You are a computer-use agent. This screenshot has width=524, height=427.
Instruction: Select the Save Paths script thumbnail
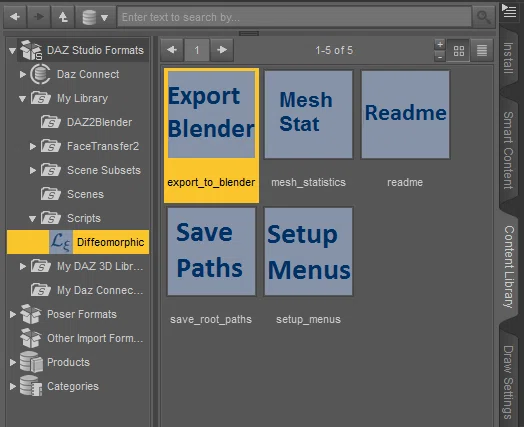211,251
